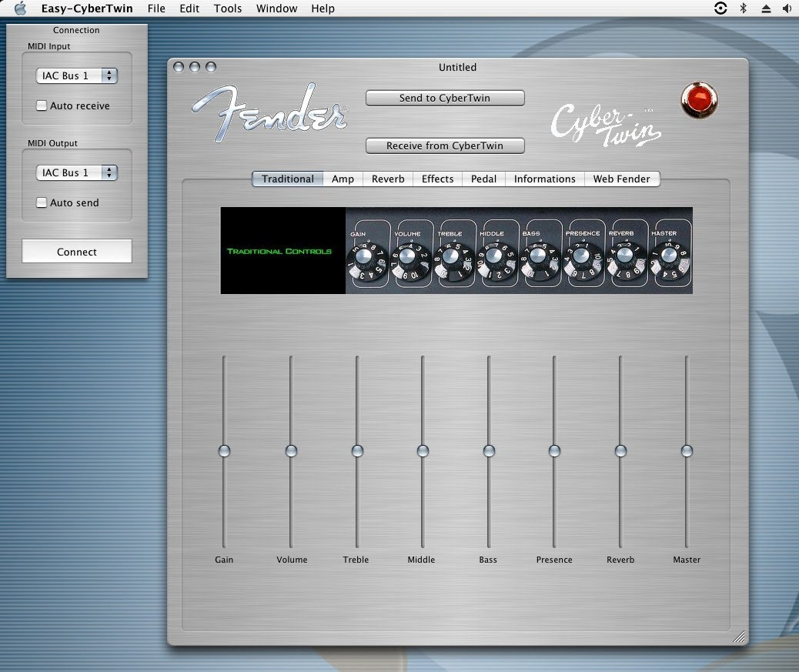
Task: Open the Apple menu
Action: point(20,8)
